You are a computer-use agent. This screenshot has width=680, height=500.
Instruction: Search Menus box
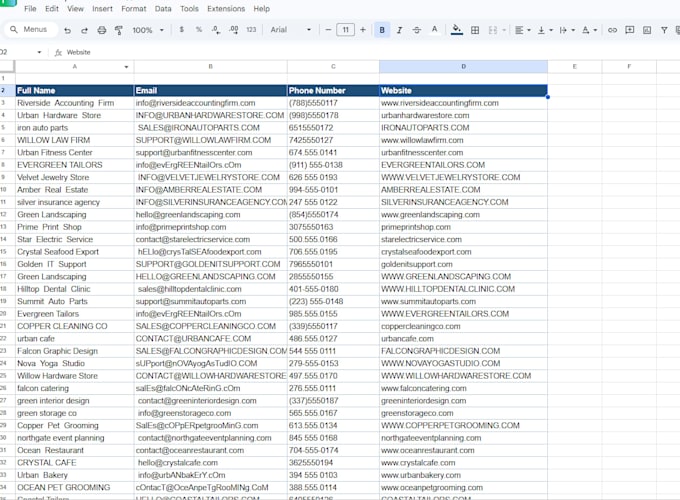point(30,29)
